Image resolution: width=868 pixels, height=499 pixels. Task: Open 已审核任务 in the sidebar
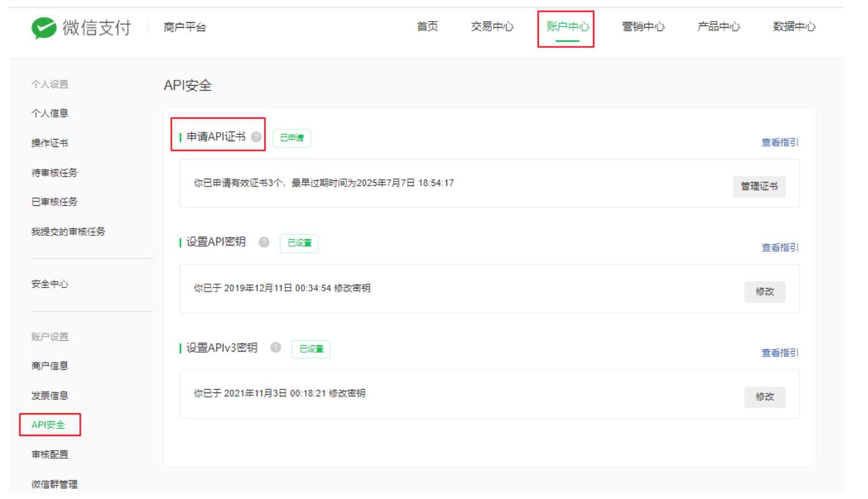[x=54, y=202]
